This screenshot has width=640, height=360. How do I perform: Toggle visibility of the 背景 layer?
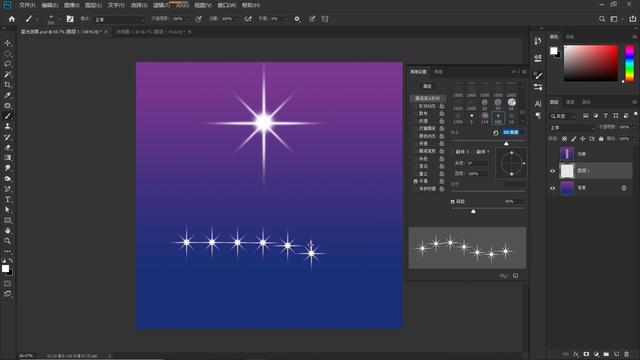tap(553, 188)
